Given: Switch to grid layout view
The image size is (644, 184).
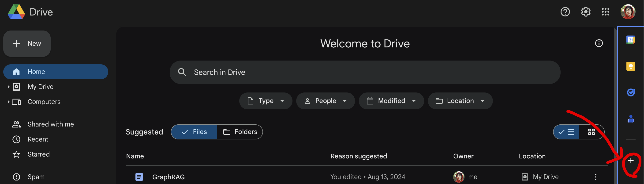Looking at the screenshot, I should tap(591, 132).
